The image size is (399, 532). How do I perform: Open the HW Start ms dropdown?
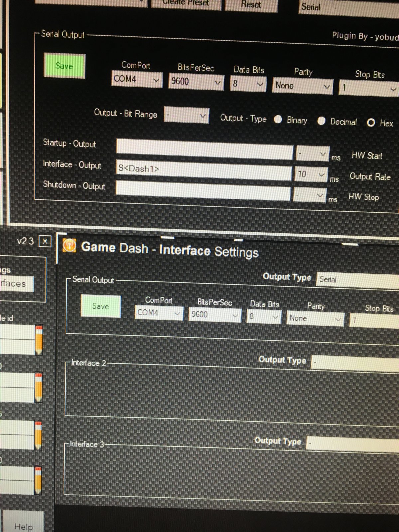click(312, 154)
